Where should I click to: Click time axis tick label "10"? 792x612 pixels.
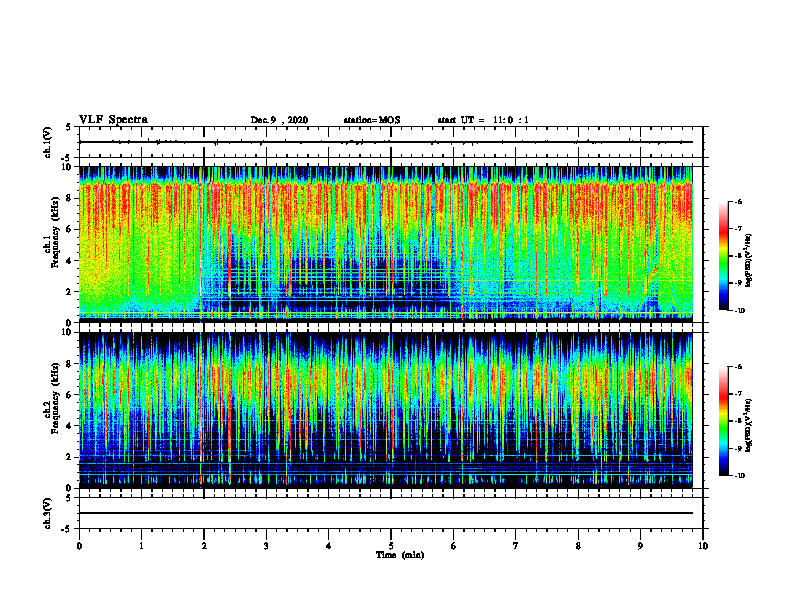[703, 546]
